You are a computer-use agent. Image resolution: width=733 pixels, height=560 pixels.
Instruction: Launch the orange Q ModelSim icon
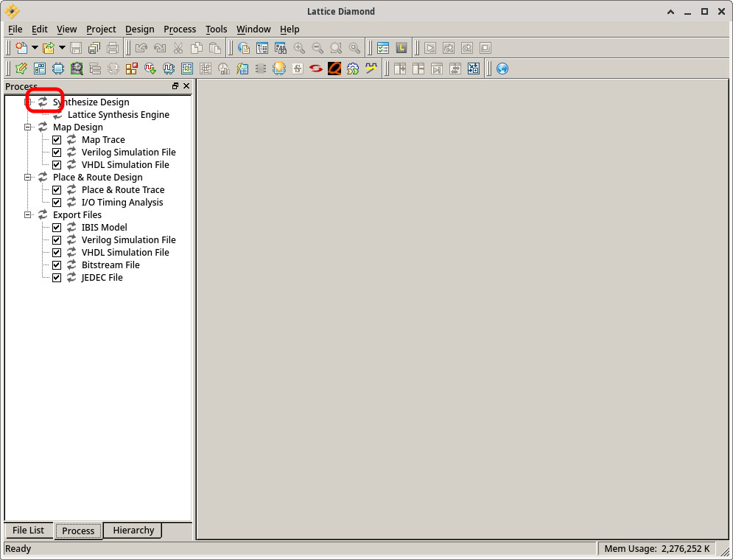pos(334,69)
